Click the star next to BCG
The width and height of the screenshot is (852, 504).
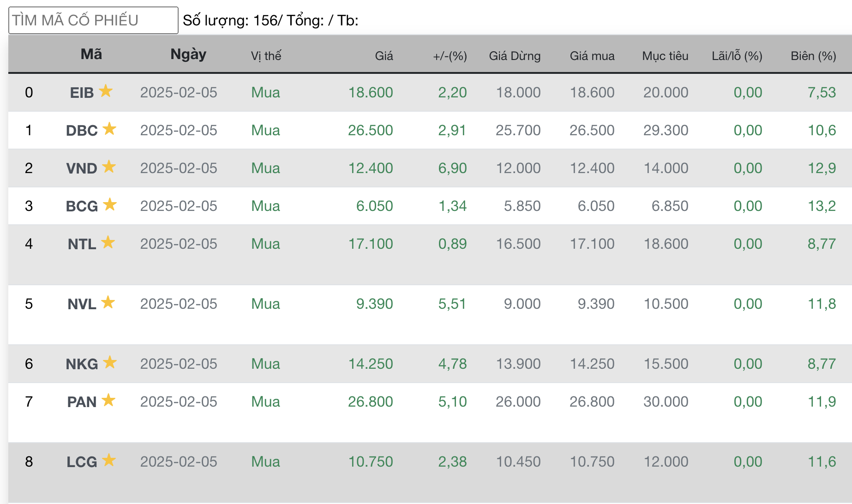(110, 204)
